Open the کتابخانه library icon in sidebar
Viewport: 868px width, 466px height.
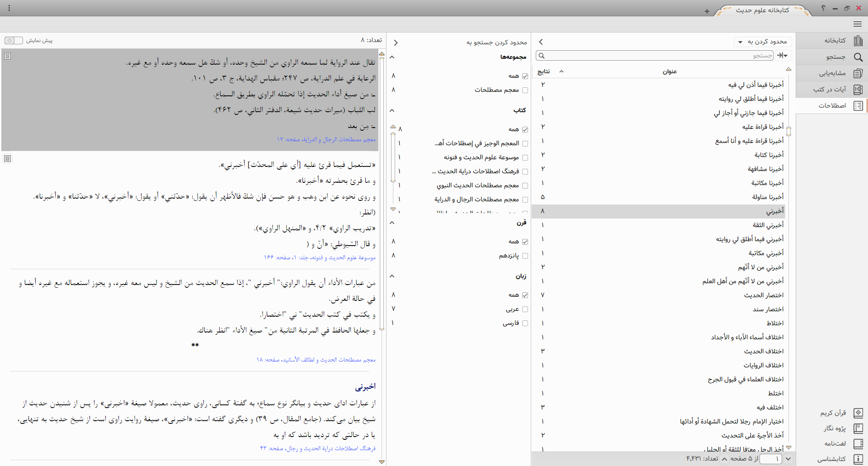click(858, 41)
